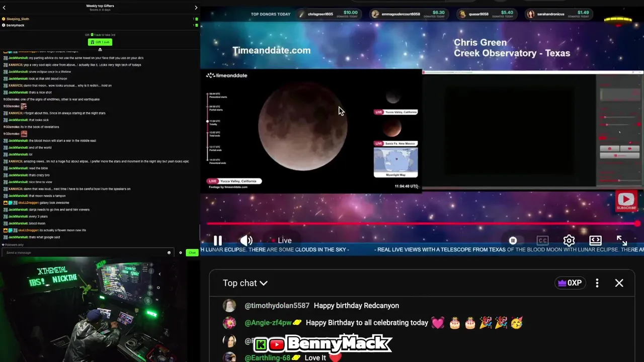644x362 pixels.
Task: Open the live chat more options menu
Action: coord(597,283)
